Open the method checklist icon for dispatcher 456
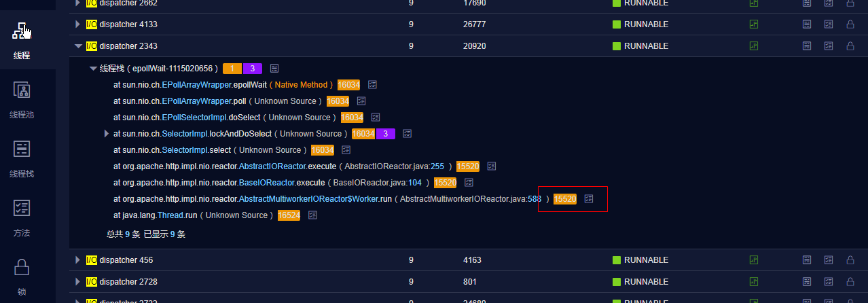The height and width of the screenshot is (303, 868). pyautogui.click(x=829, y=260)
